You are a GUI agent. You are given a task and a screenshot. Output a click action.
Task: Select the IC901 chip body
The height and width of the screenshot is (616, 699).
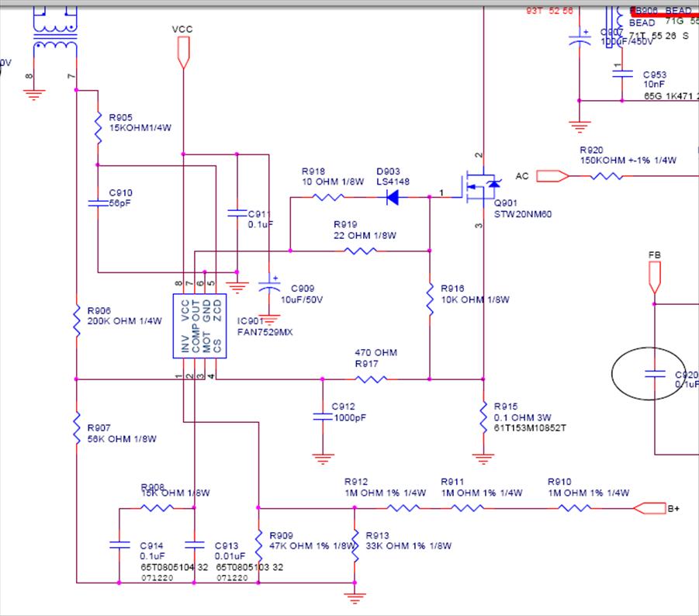pyautogui.click(x=199, y=326)
